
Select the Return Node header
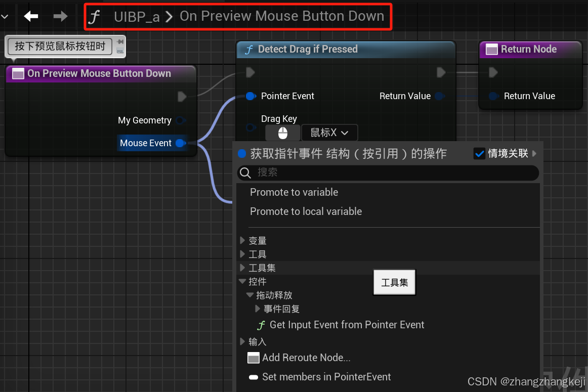[531, 49]
